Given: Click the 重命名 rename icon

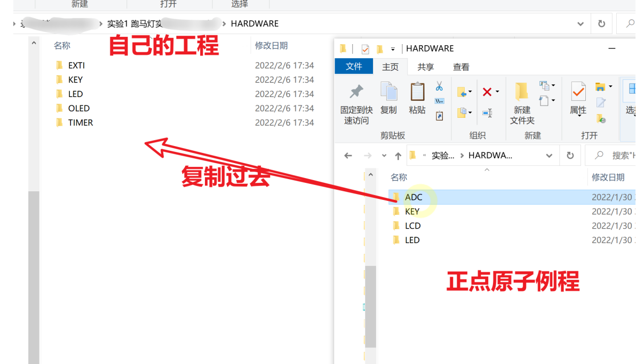Looking at the screenshot, I should pos(487,112).
